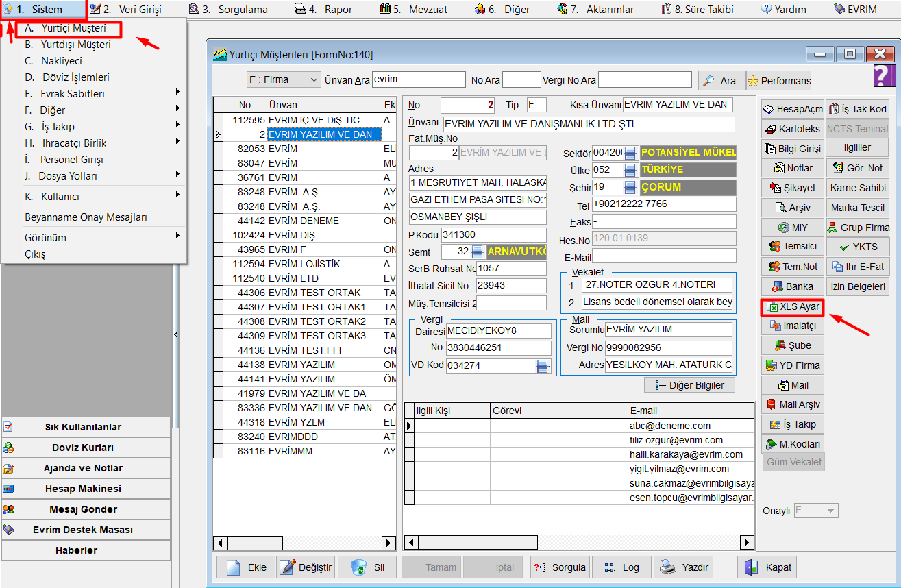The height and width of the screenshot is (588, 901).
Task: Open Hesap Makinesi sidebar panel
Action: click(86, 489)
